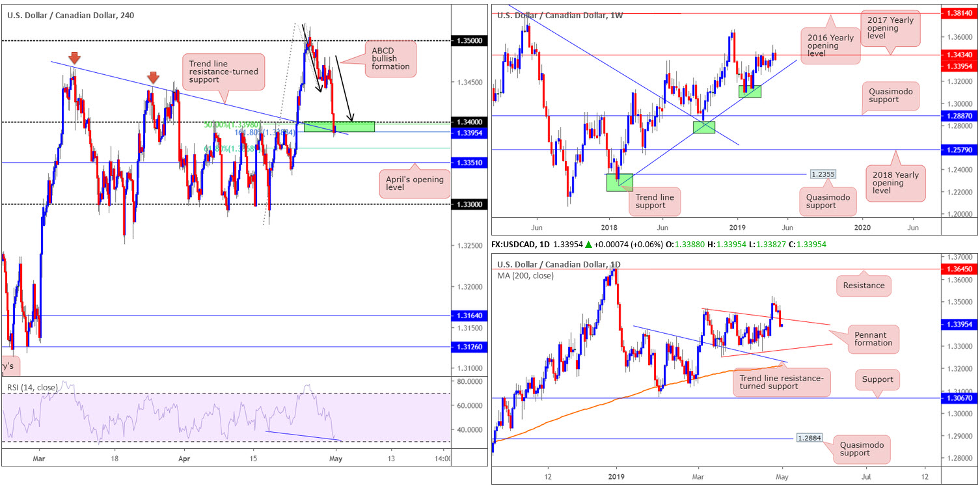This screenshot has width=980, height=486.
Task: Select the green support zone rectangle on the 240 chart
Action: point(339,127)
